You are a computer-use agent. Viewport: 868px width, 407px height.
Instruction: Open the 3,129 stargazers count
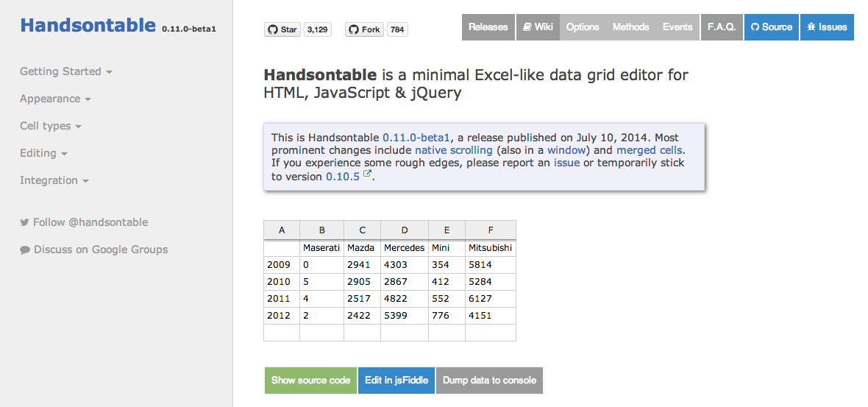[x=317, y=29]
